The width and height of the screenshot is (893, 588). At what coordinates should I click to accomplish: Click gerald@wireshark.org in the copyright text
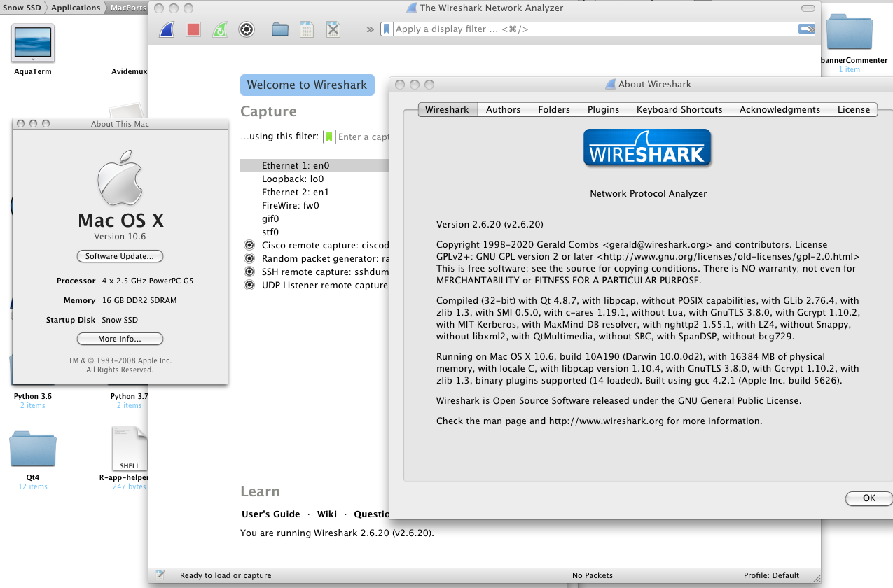point(657,245)
